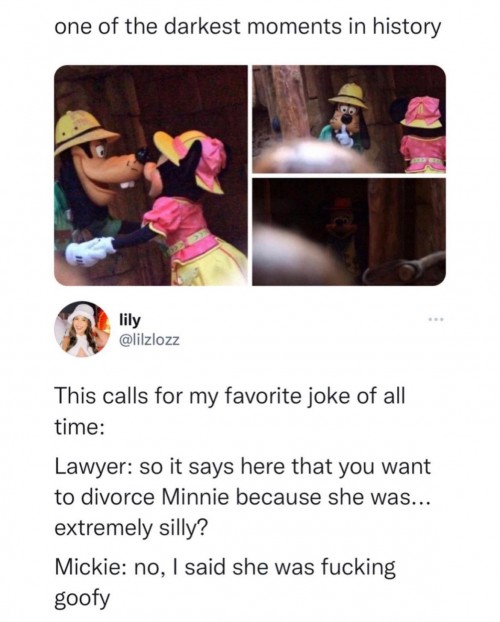Click the blurred head in the top-right photo
Image resolution: width=500 pixels, height=622 pixels.
click(313, 157)
